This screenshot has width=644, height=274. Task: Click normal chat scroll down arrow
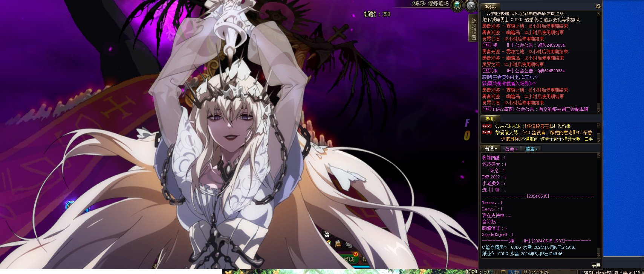[x=599, y=256]
